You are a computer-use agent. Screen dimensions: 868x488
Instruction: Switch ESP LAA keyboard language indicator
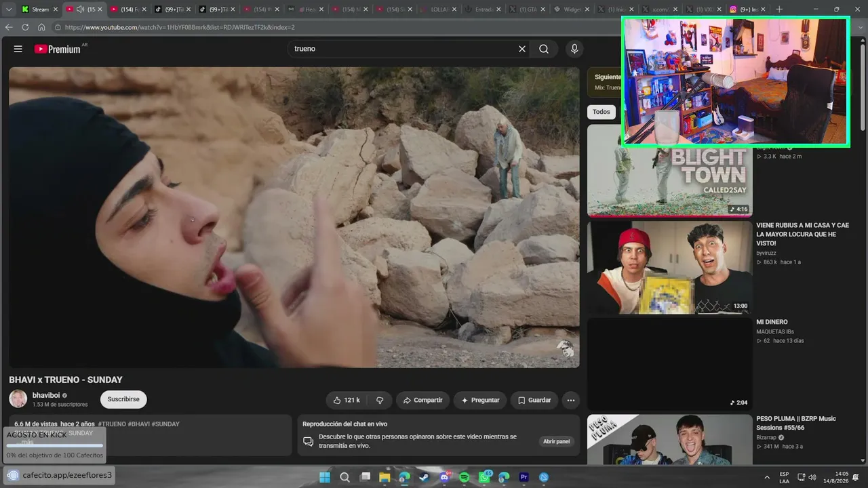pyautogui.click(x=784, y=477)
